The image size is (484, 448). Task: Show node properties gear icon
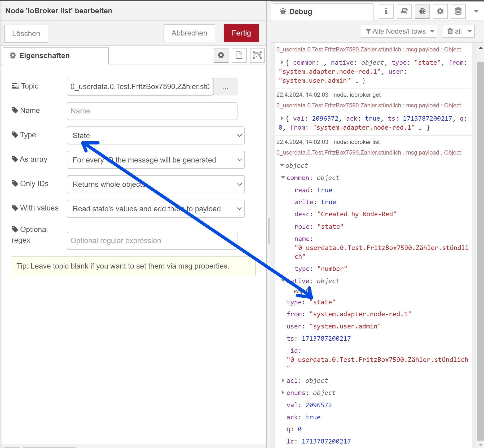point(221,55)
